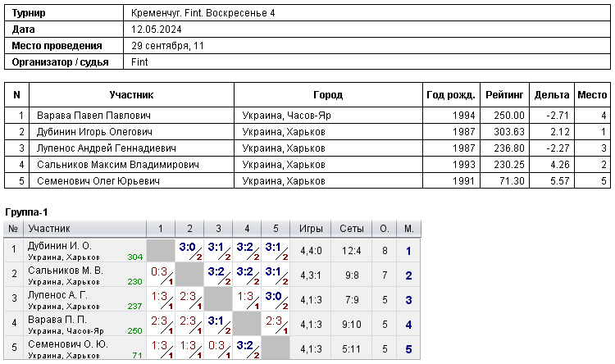The image size is (615, 364).
Task: Select the 'Место проведения' label
Action: [57, 46]
